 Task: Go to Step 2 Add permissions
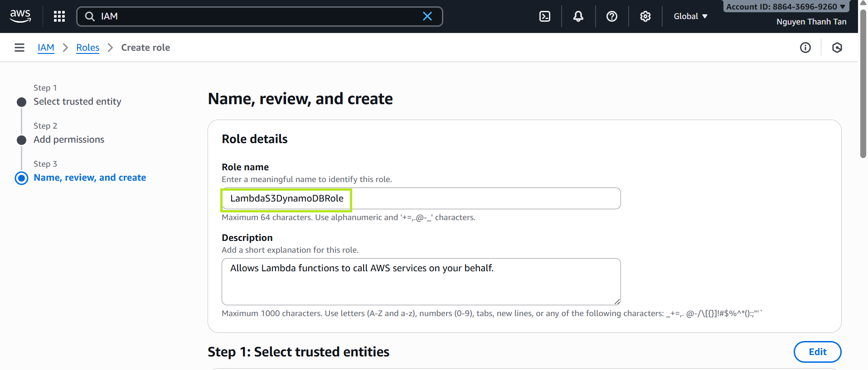pyautogui.click(x=69, y=139)
